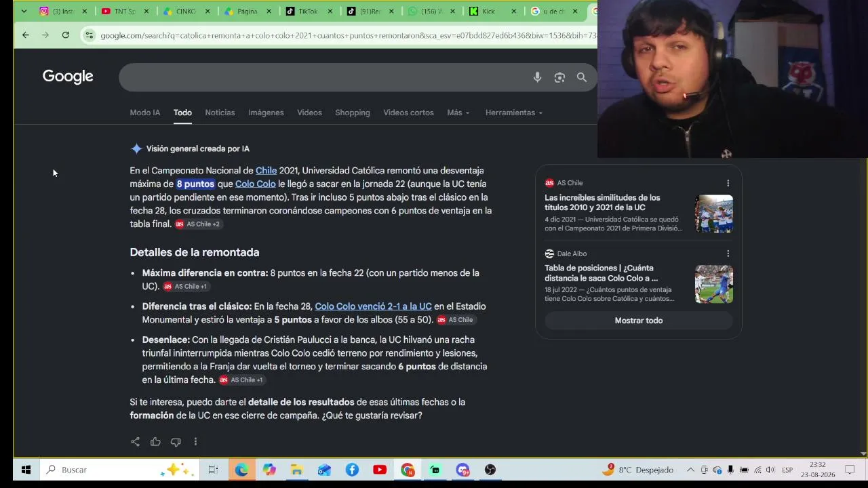The height and width of the screenshot is (488, 868).
Task: Open the Imágenes results tab
Action: pos(266,113)
